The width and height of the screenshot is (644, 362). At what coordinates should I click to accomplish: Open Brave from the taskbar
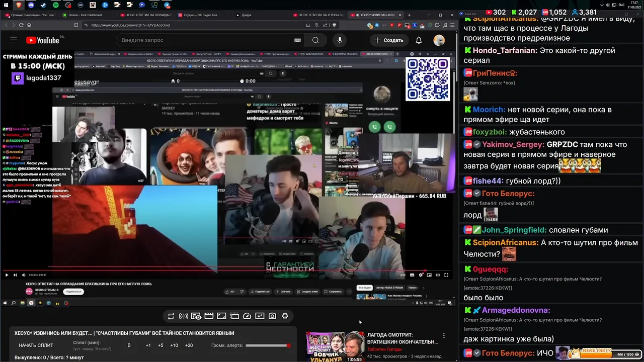tap(19, 5)
